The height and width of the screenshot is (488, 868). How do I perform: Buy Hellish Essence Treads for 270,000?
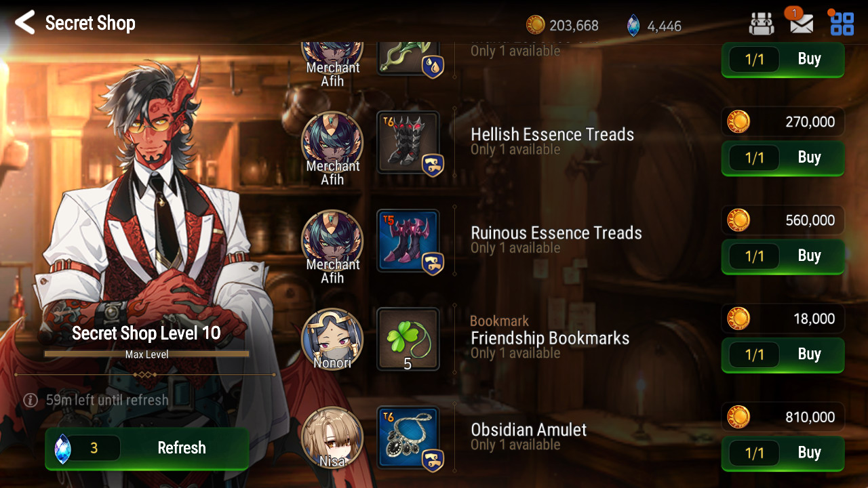click(x=783, y=158)
